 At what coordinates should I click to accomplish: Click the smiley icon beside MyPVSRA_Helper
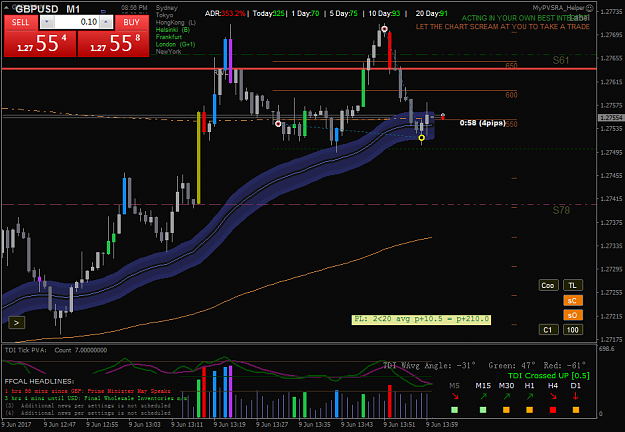(x=590, y=8)
